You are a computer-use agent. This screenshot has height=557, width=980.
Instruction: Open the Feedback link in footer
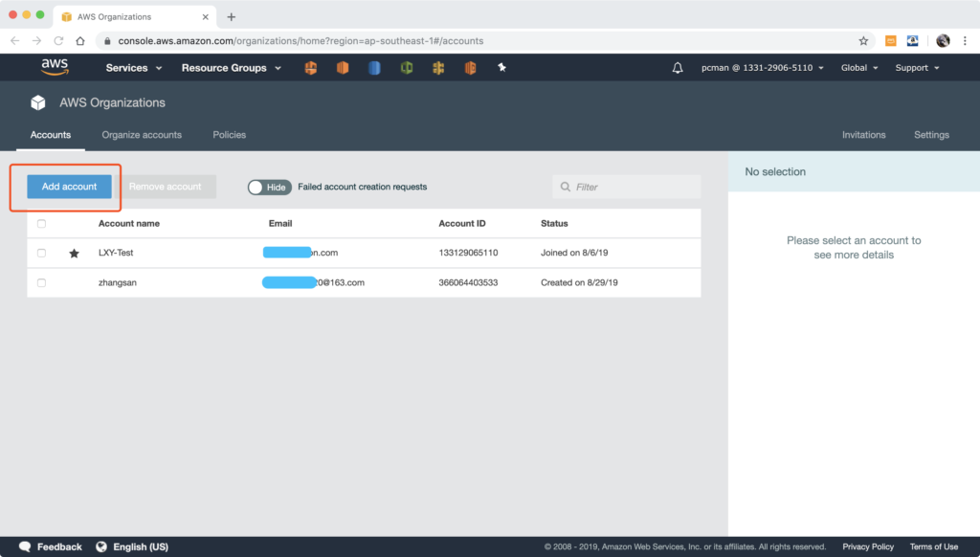coord(59,547)
